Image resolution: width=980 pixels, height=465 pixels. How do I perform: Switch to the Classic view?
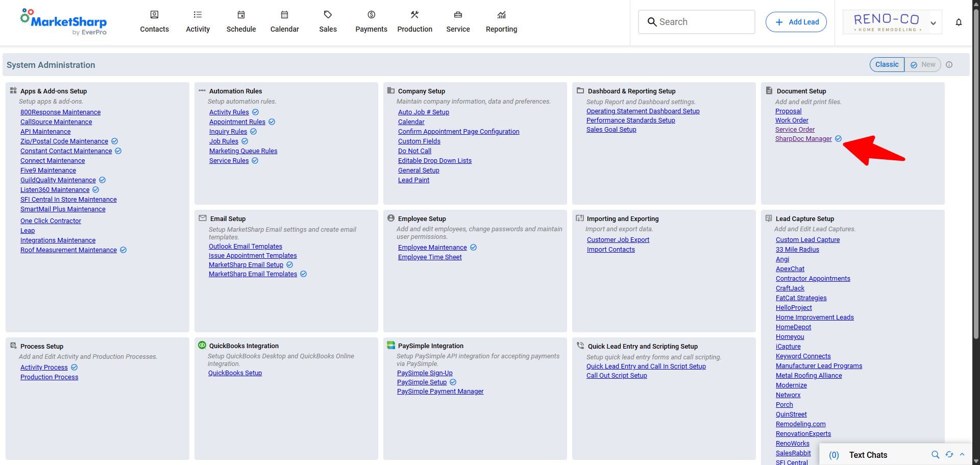click(x=887, y=64)
